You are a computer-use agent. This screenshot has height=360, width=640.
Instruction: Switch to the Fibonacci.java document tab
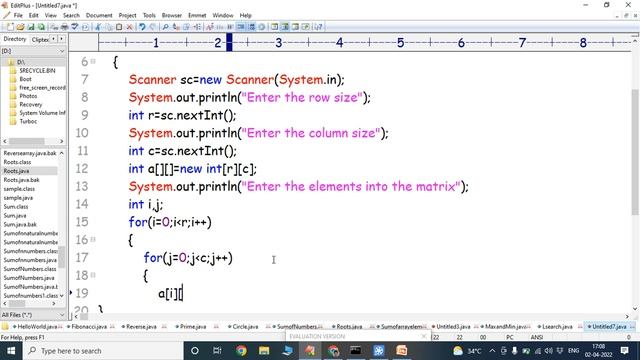[x=89, y=327]
